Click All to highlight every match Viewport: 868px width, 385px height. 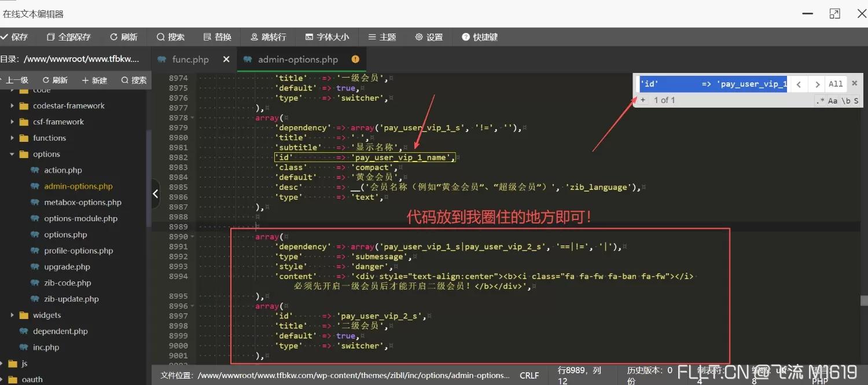tap(836, 83)
